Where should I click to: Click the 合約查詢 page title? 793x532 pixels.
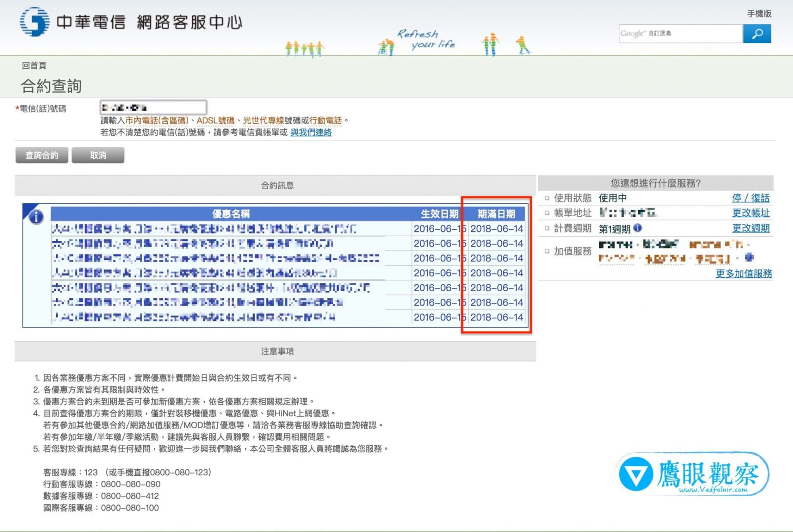click(x=51, y=86)
